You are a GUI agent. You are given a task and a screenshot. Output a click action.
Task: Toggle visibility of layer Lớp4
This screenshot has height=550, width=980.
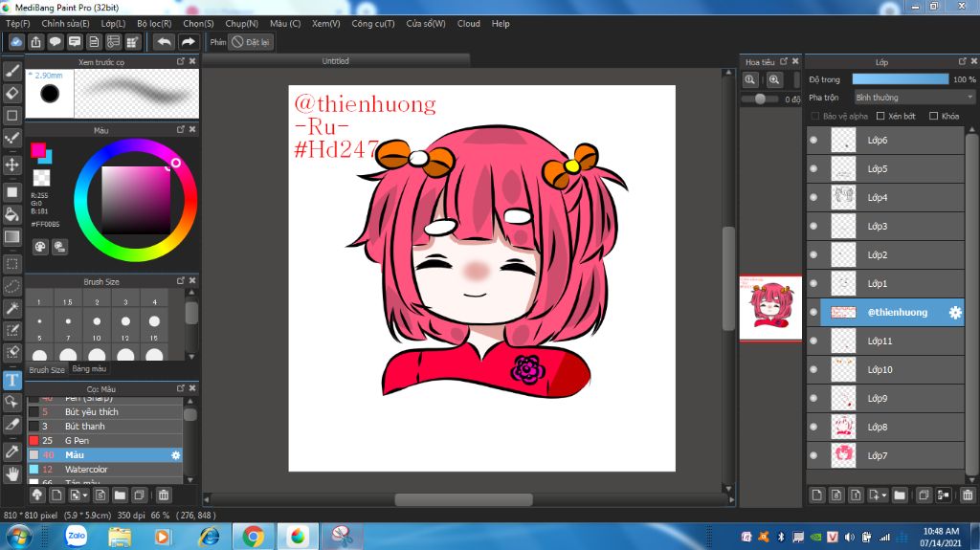click(x=813, y=197)
